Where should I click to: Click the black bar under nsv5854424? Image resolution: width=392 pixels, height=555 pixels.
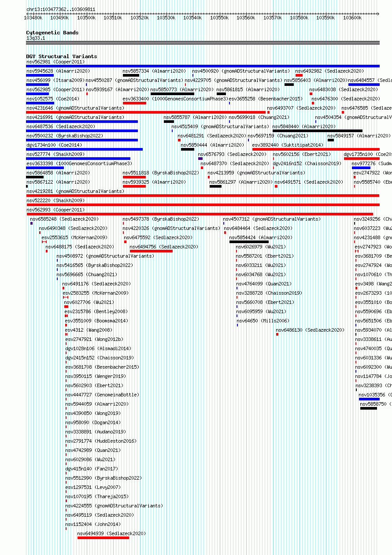click(249, 242)
